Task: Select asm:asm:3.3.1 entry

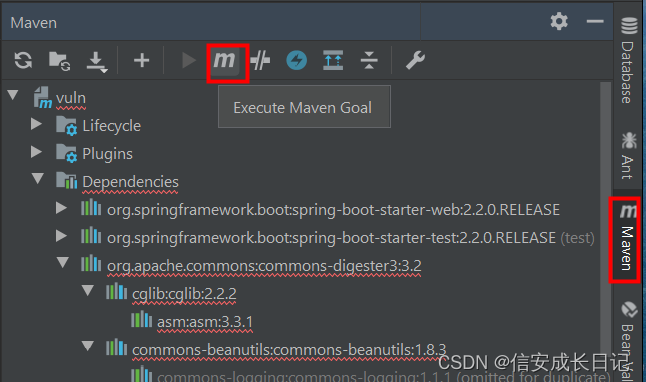Action: 205,322
